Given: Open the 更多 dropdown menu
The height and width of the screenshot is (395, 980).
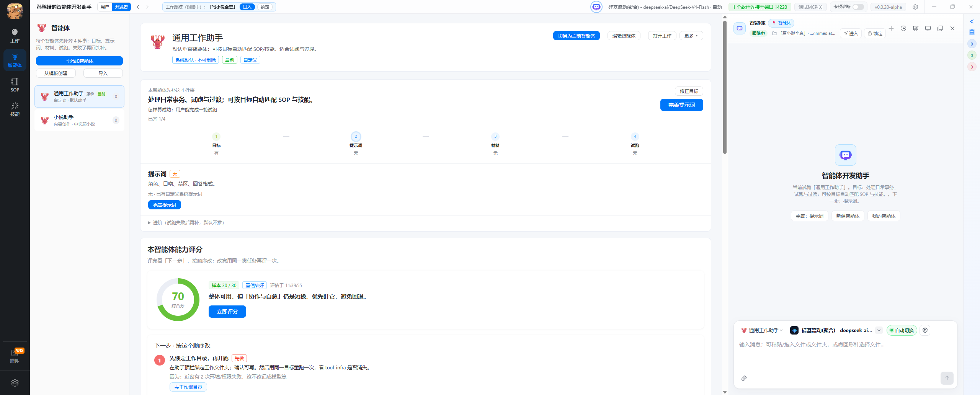Looking at the screenshot, I should 691,36.
